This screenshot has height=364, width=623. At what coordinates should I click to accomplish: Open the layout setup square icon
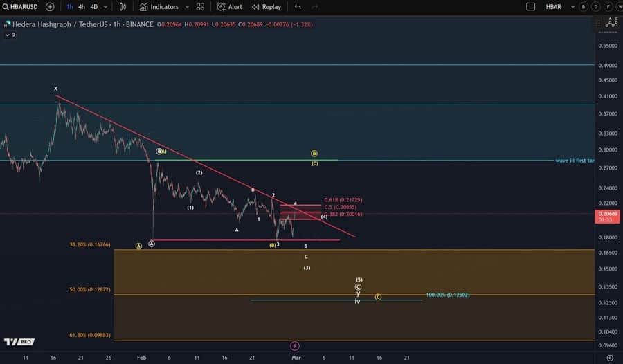530,7
